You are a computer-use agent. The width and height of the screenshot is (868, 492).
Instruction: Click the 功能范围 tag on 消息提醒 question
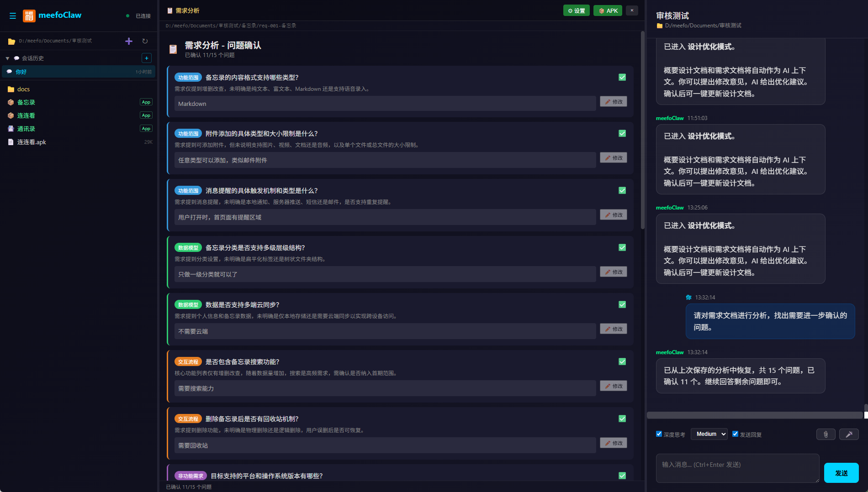(188, 191)
